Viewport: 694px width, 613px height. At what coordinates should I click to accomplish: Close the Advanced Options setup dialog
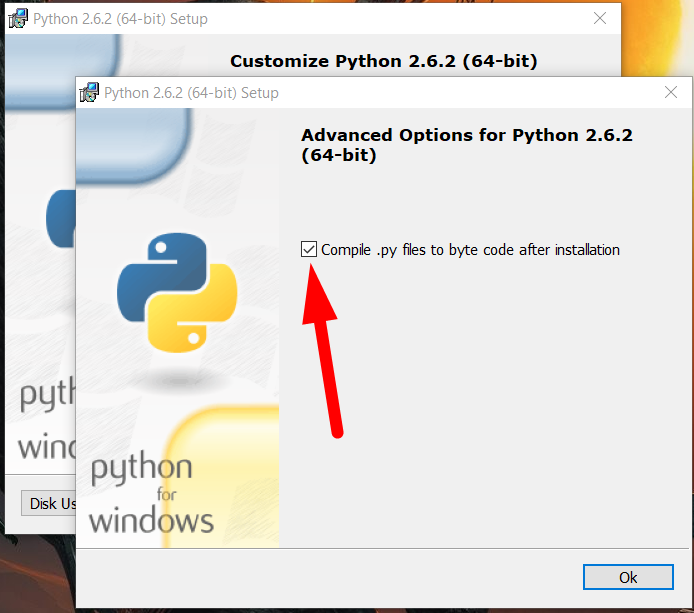(671, 92)
